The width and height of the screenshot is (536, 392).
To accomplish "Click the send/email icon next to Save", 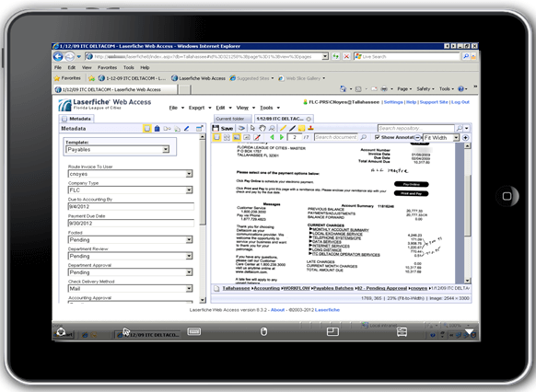I will point(241,129).
